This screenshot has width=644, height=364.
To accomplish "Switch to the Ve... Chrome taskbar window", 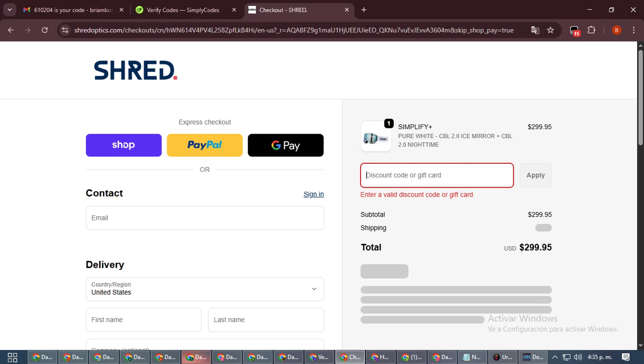I will [319, 357].
